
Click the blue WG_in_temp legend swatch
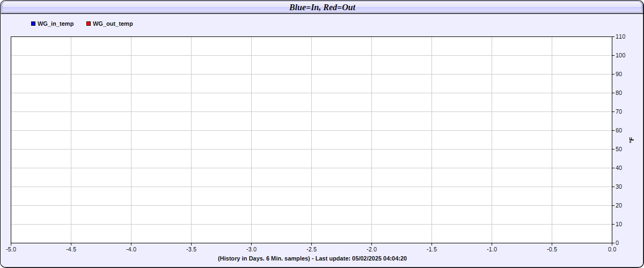33,24
